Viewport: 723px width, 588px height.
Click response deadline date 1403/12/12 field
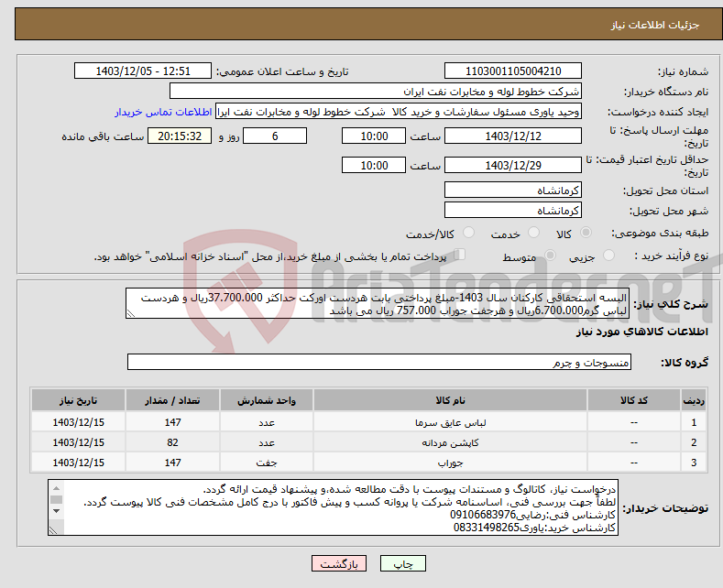(x=513, y=136)
